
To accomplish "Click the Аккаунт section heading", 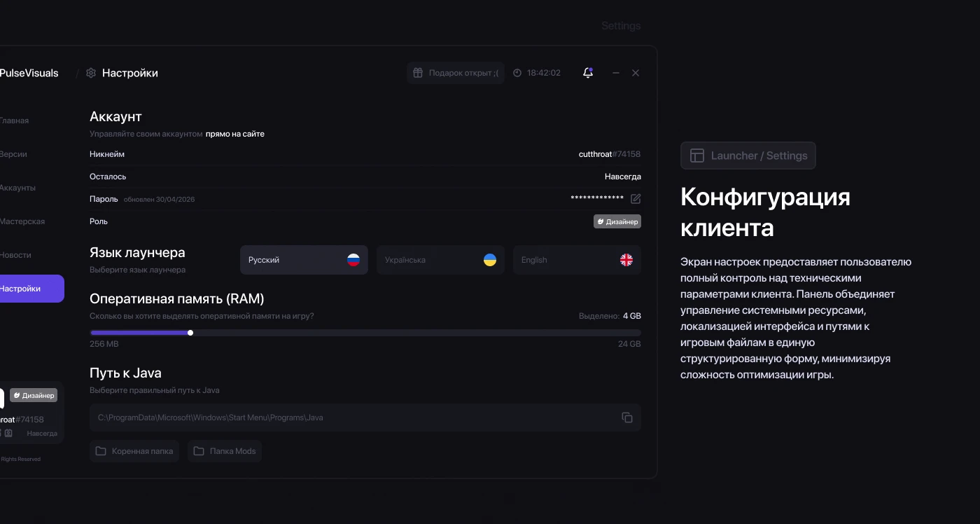I will [115, 117].
